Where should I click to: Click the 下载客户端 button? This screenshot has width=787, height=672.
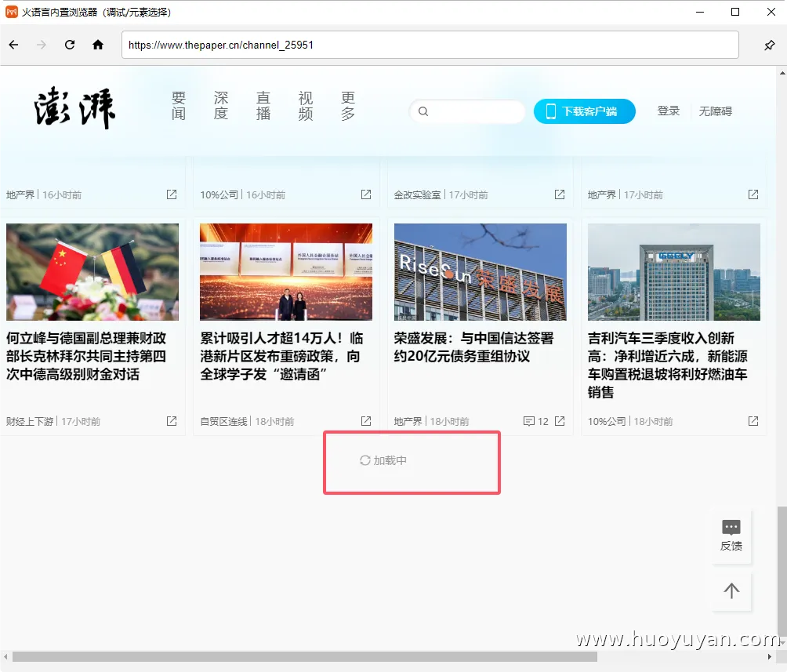[x=585, y=111]
